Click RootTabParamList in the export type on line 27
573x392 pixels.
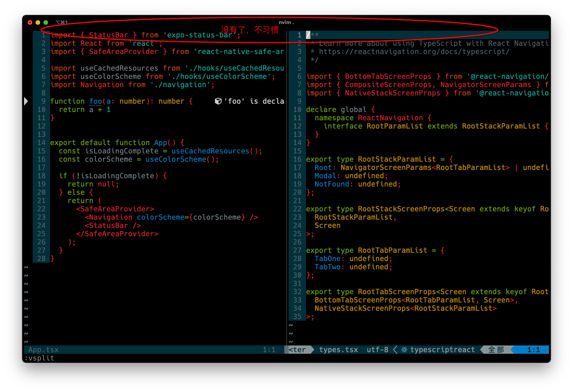[x=393, y=250]
